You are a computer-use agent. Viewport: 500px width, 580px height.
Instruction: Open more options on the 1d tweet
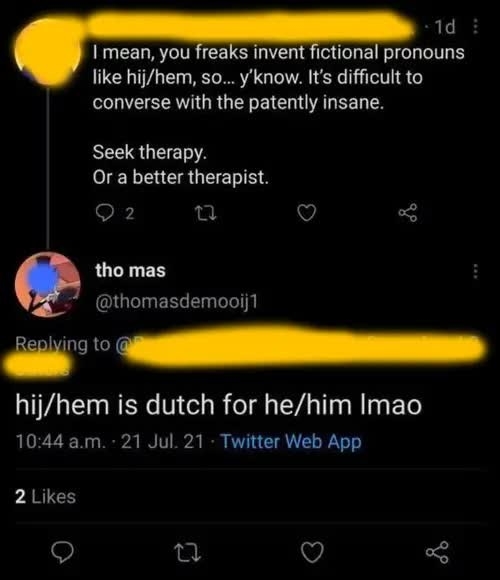coord(476,26)
